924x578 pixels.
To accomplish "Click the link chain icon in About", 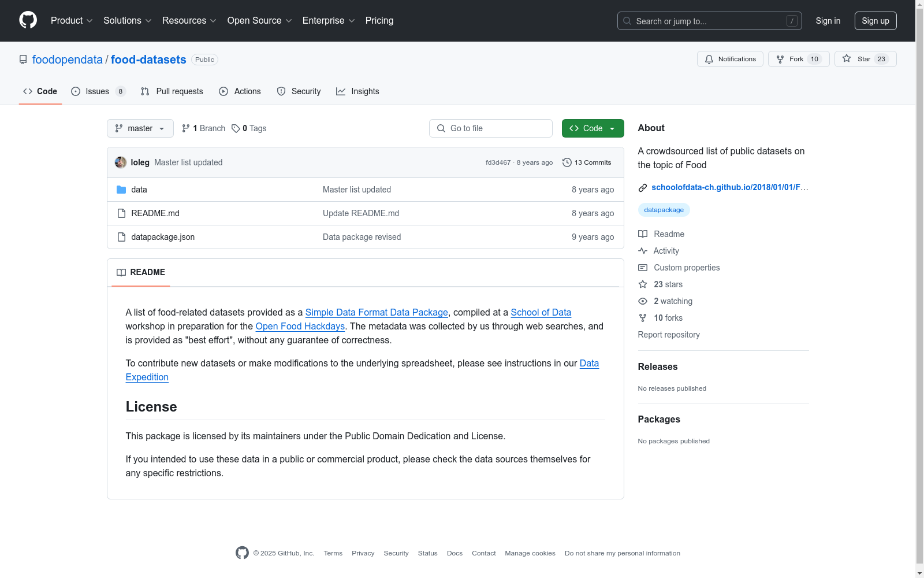I will point(643,187).
